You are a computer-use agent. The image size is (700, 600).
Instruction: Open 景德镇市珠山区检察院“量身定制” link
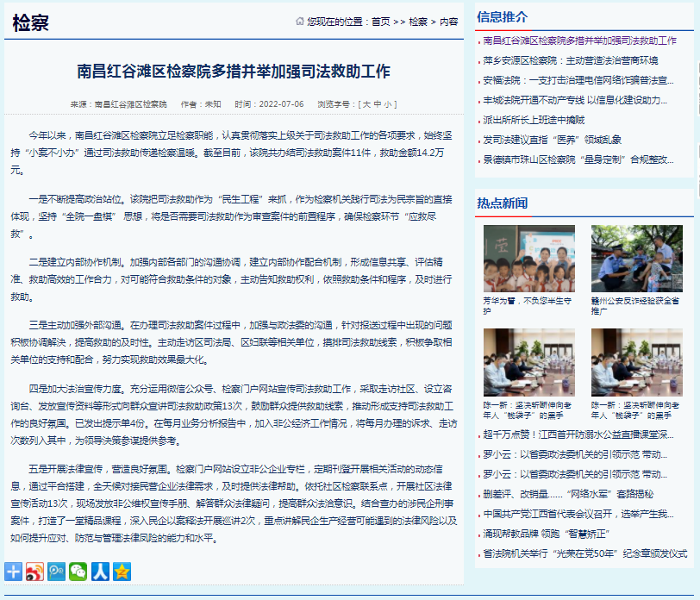(578, 159)
